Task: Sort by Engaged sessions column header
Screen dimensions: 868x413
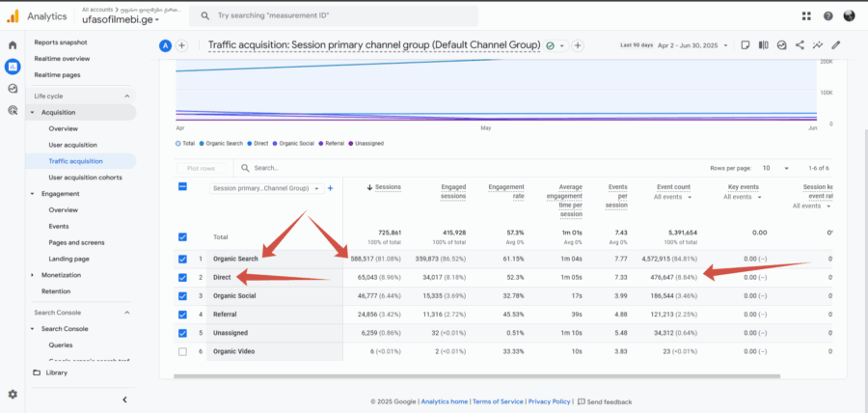Action: coord(453,192)
